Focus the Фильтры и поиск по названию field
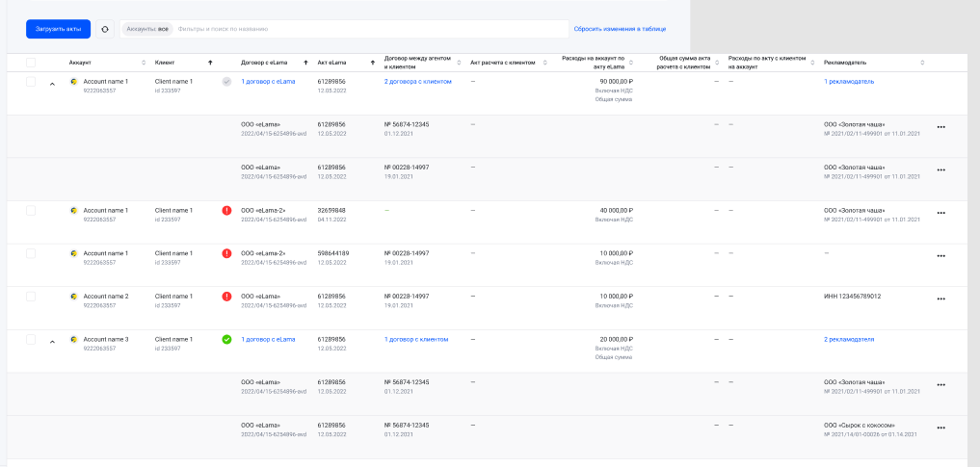Image resolution: width=980 pixels, height=467 pixels. point(366,29)
